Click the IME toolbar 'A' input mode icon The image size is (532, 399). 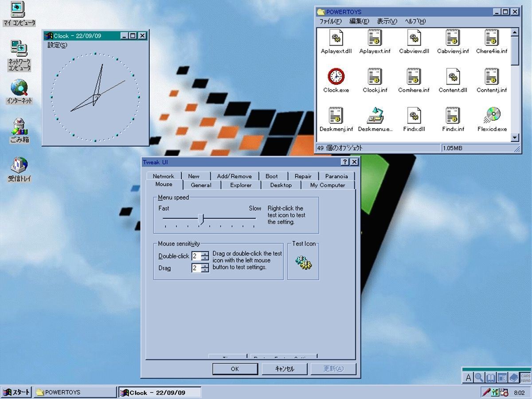[x=468, y=378]
